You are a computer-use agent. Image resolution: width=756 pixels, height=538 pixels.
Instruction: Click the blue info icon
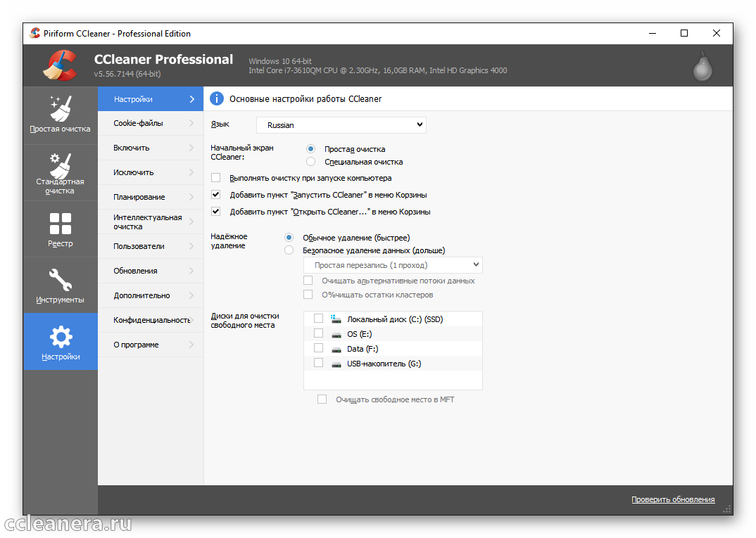tap(217, 99)
